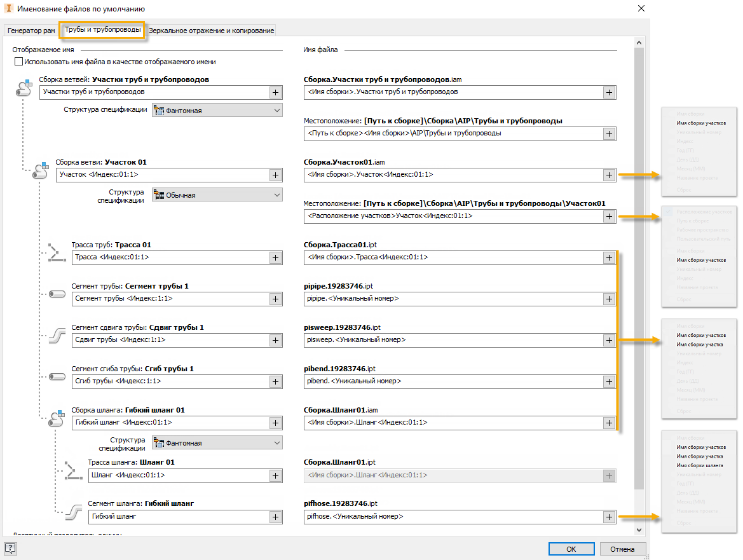Click plus button beside 'pibend.<Уникальный номер>' field
The height and width of the screenshot is (560, 743).
tap(609, 381)
